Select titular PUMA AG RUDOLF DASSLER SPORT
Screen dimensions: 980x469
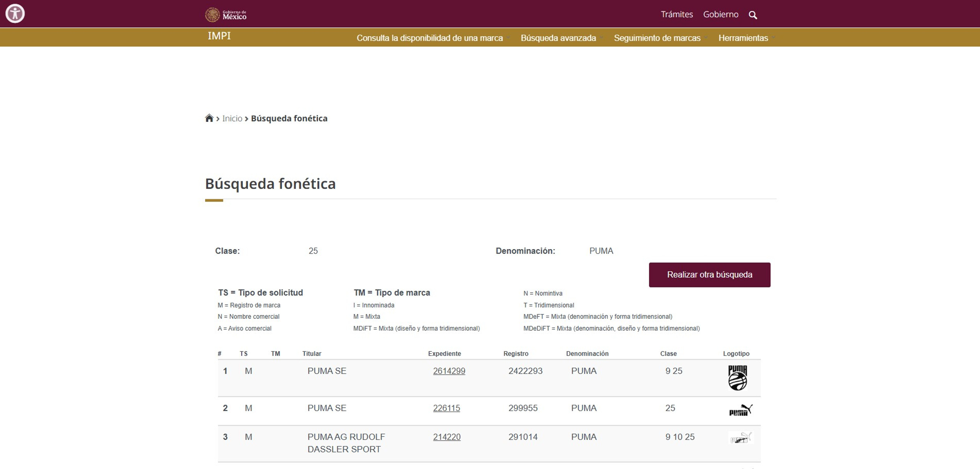[x=346, y=443]
